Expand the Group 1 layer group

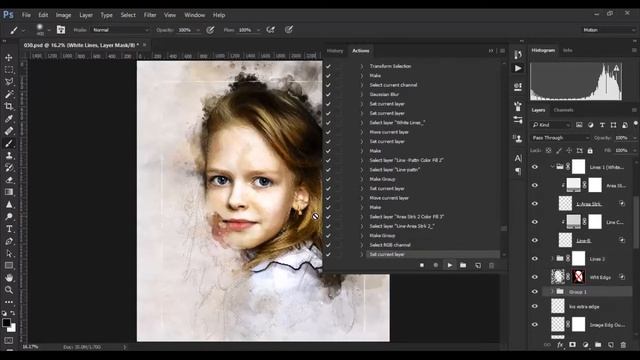click(x=552, y=292)
